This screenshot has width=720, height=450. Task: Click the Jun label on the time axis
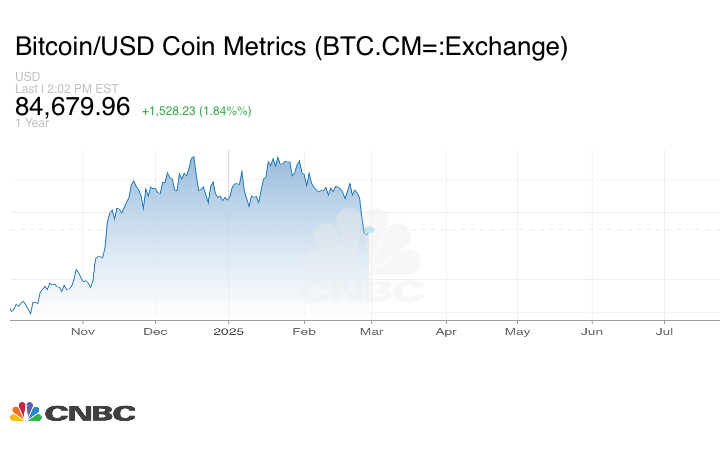point(592,331)
